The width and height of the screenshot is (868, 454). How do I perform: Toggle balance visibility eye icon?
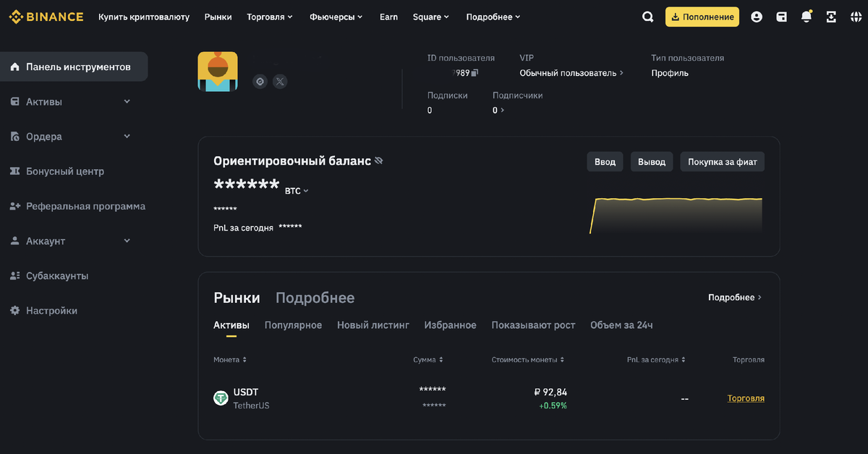(x=378, y=160)
